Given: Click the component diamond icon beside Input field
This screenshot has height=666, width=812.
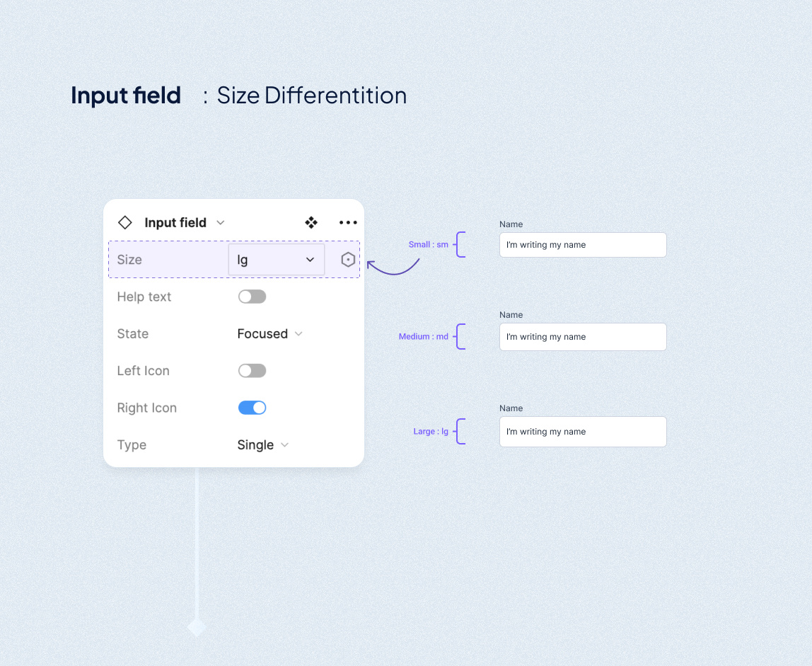Looking at the screenshot, I should [125, 222].
